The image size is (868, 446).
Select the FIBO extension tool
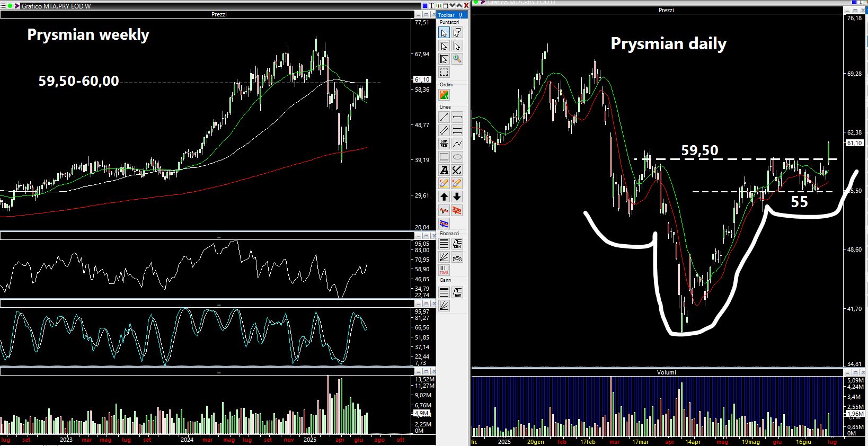[x=457, y=244]
